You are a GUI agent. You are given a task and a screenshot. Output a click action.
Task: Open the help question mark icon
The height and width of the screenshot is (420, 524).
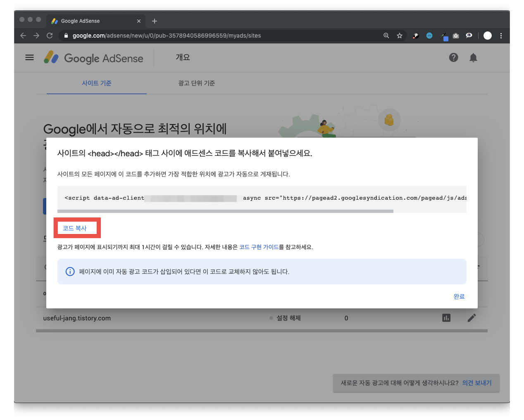[454, 57]
